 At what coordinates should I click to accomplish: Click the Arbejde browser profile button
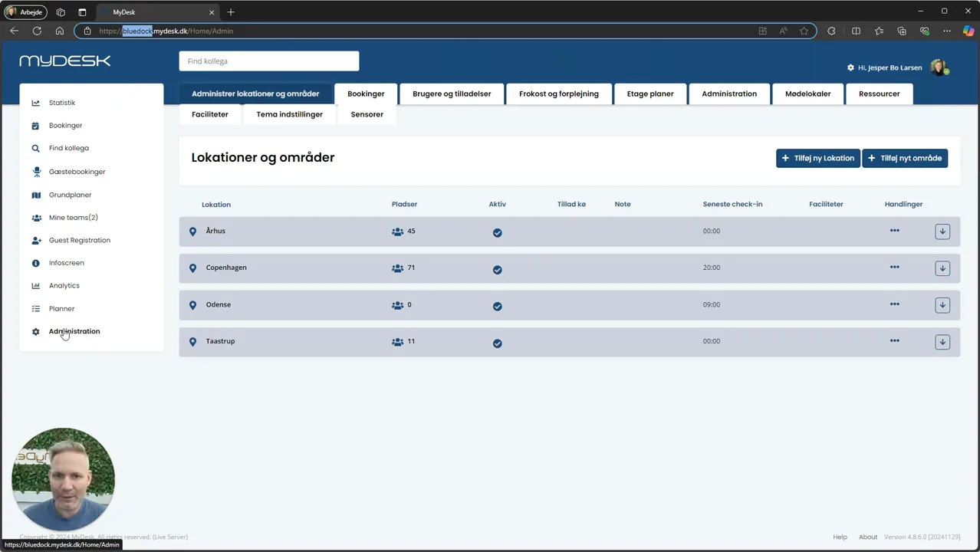click(x=26, y=12)
